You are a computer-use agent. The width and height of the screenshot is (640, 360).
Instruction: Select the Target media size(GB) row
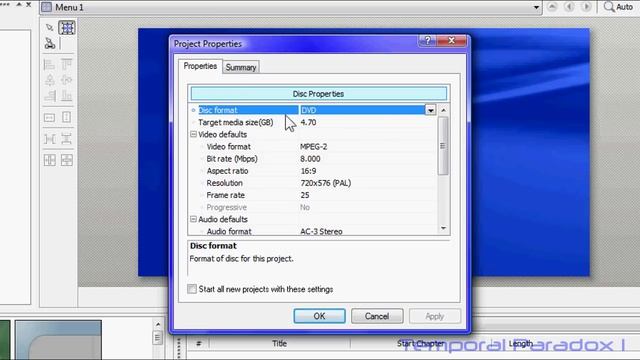236,122
